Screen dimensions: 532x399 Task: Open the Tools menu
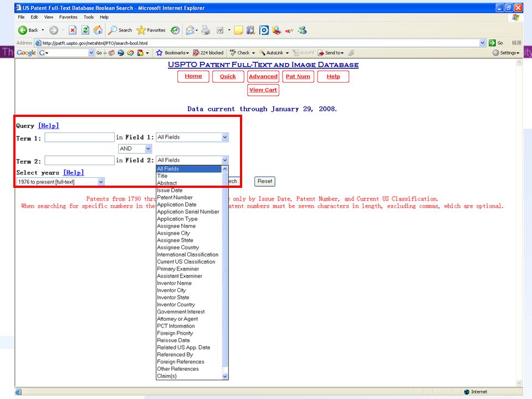coord(89,17)
